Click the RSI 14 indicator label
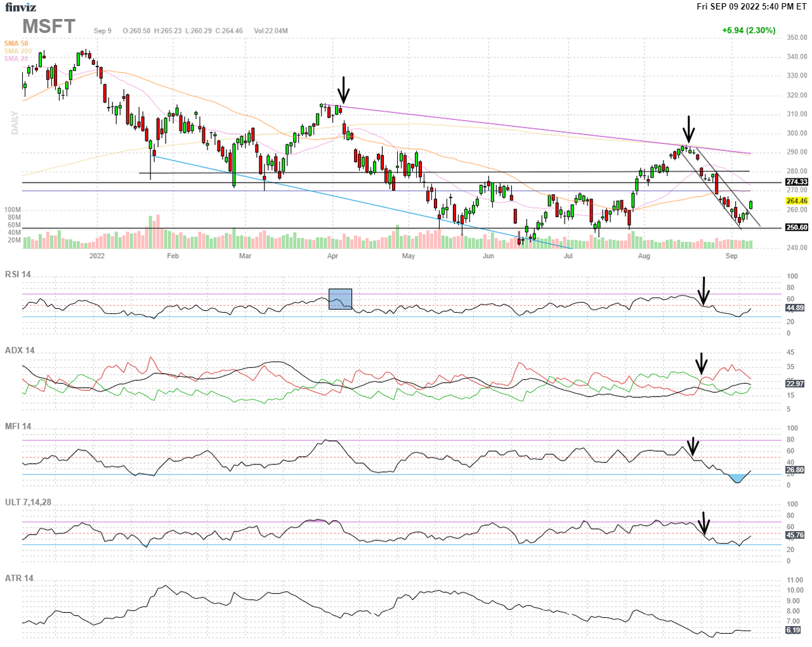Screen dimensions: 812x647 (18, 274)
